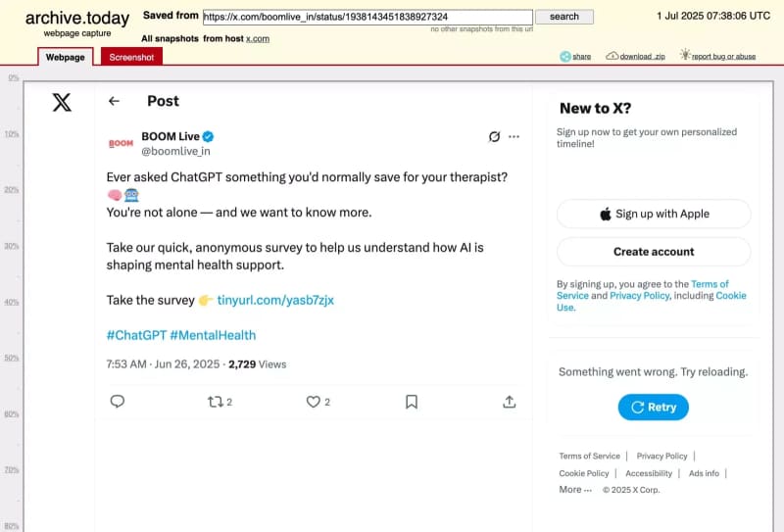The width and height of the screenshot is (784, 532).
Task: Click the saved-from URL input field
Action: click(x=367, y=17)
